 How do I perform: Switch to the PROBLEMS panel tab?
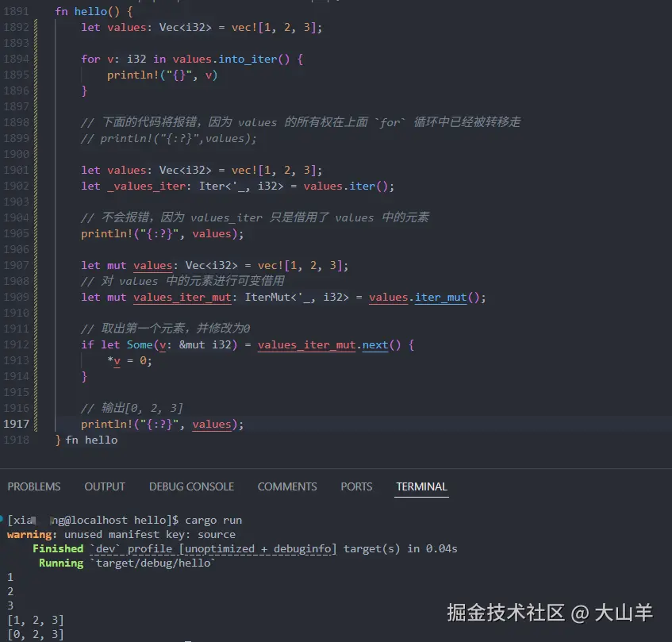(x=34, y=486)
